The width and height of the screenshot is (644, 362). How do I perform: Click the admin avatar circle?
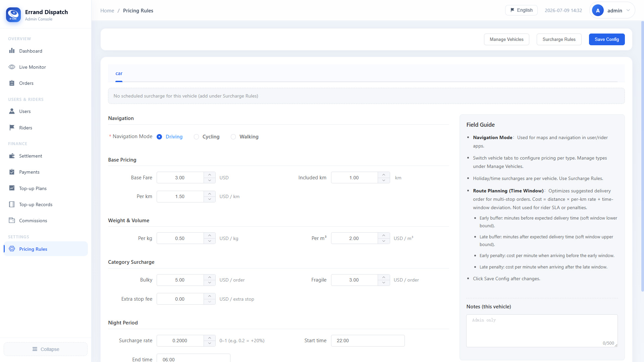pos(598,10)
